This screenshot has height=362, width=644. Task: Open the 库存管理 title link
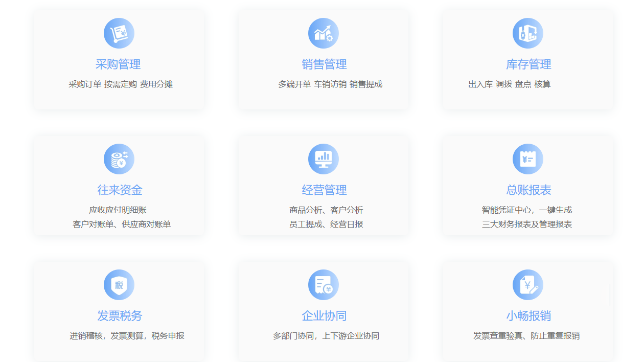click(x=529, y=64)
